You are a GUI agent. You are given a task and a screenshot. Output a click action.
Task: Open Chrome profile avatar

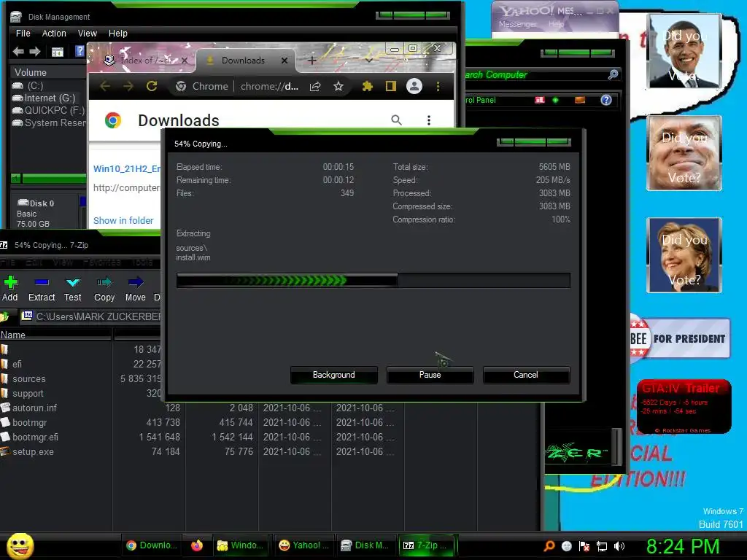click(414, 86)
